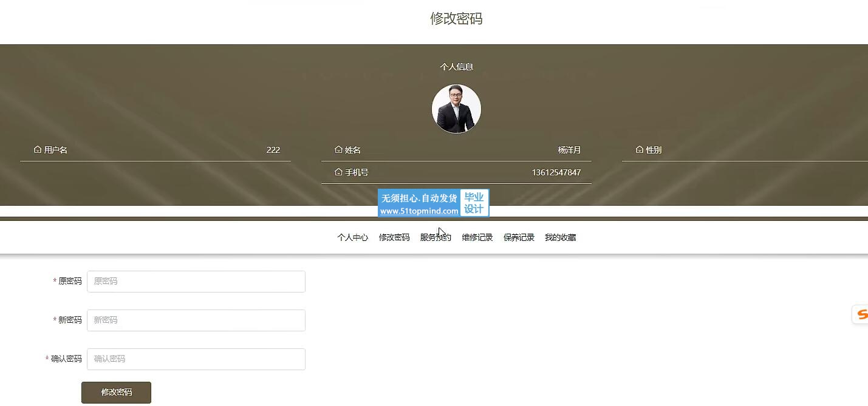
Task: Click the 手机号 label
Action: 357,172
